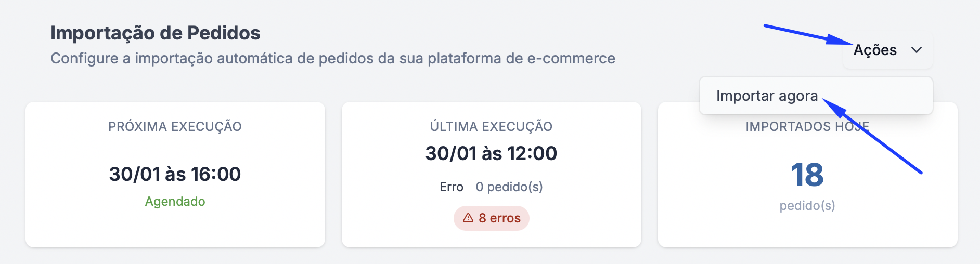Viewport: 980px width, 264px height.
Task: Open the Ações dropdown button
Action: point(886,50)
